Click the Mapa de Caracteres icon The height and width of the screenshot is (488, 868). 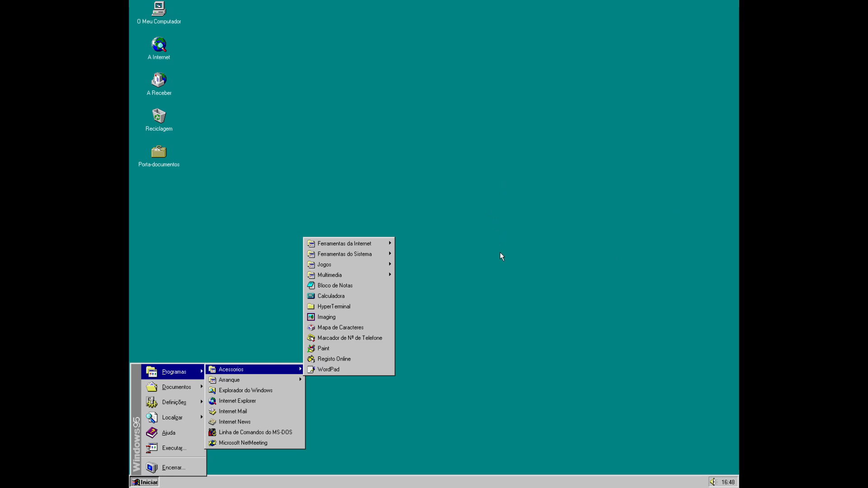pos(311,328)
